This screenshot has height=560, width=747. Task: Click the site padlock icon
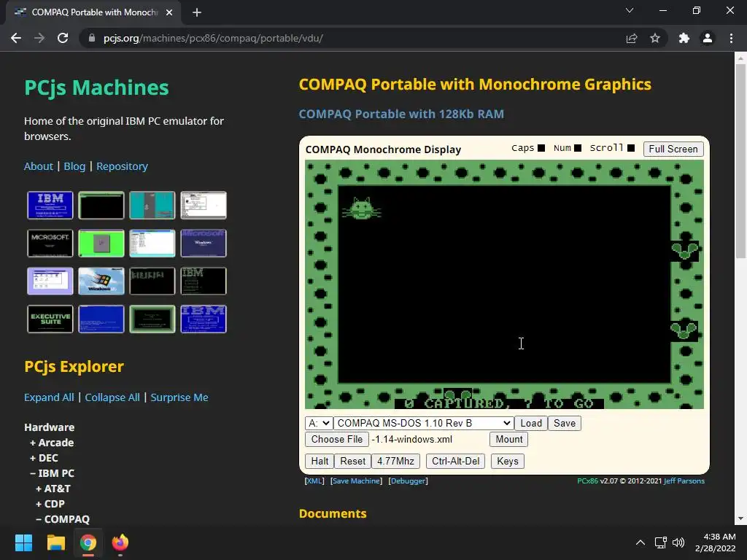[92, 38]
